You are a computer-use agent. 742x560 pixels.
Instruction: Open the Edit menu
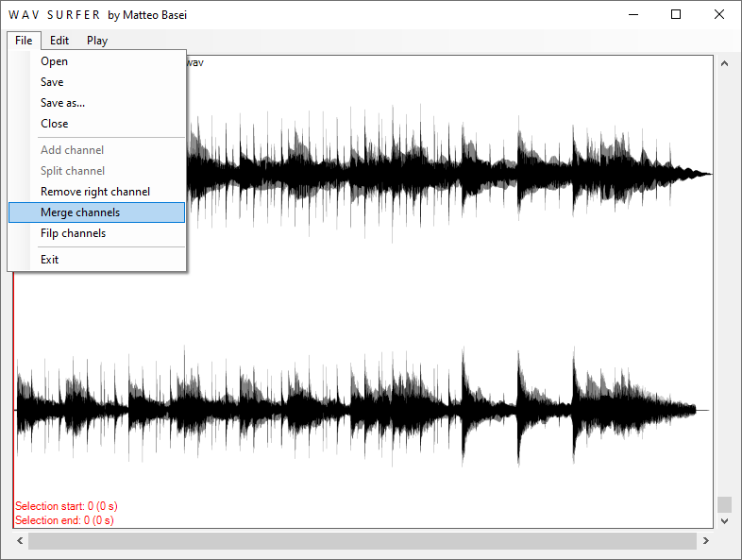point(59,41)
